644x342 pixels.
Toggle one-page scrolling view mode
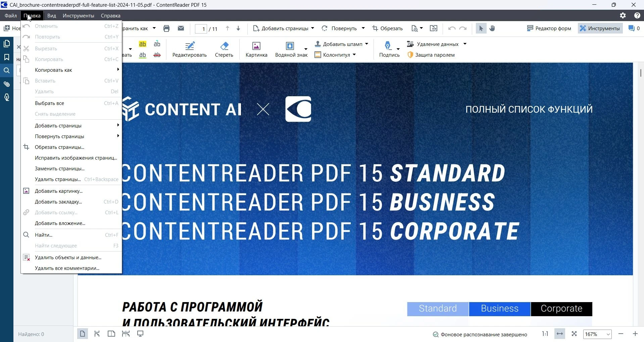click(x=97, y=334)
